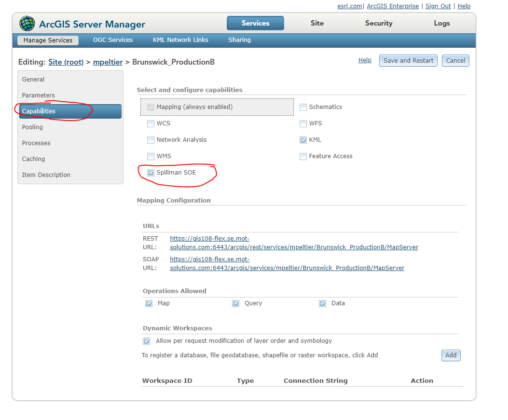
Task: Select the Capabilities section in sidebar
Action: point(70,111)
